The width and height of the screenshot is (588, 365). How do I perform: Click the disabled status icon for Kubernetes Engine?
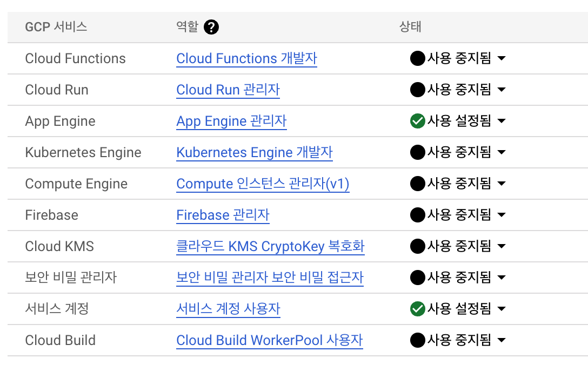point(417,152)
